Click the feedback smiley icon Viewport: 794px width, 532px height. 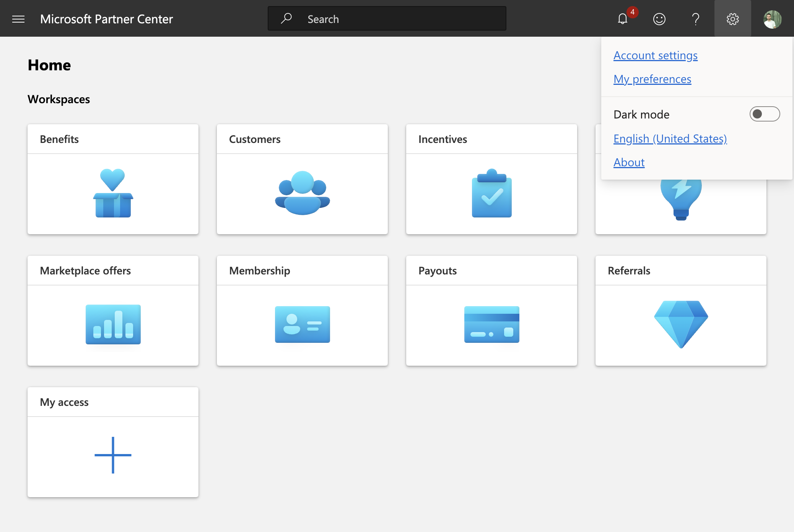(659, 19)
